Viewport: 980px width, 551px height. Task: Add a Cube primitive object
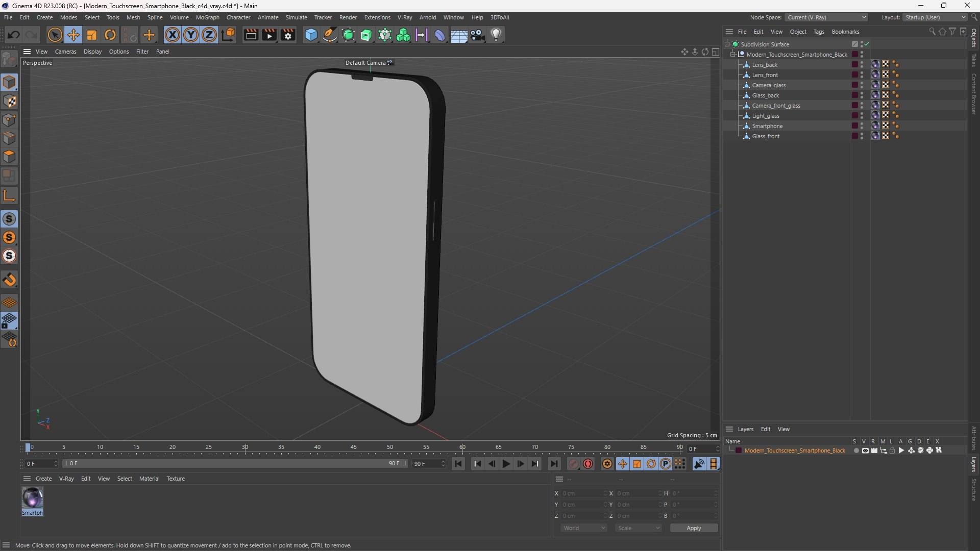pyautogui.click(x=311, y=35)
